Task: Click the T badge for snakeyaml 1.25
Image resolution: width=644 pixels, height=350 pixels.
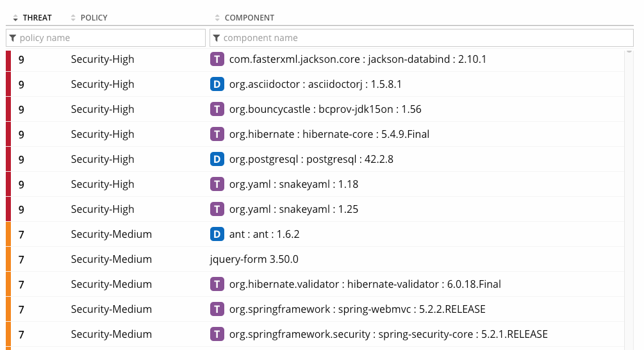Action: (x=217, y=210)
